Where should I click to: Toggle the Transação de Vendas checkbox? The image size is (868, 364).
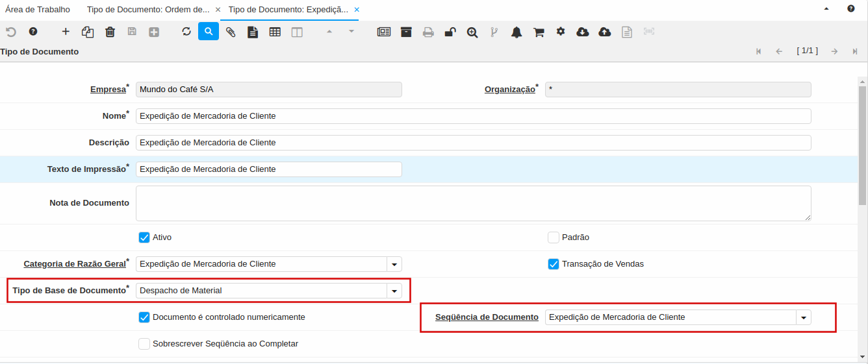click(554, 264)
